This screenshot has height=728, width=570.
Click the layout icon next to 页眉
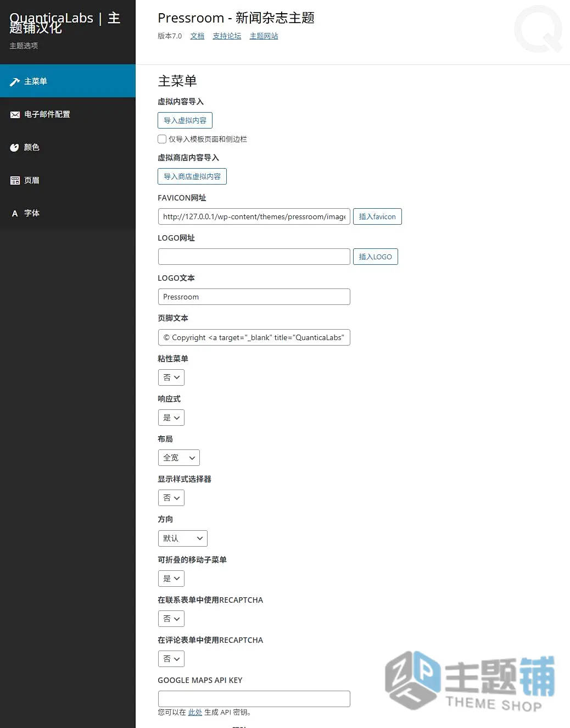(15, 180)
